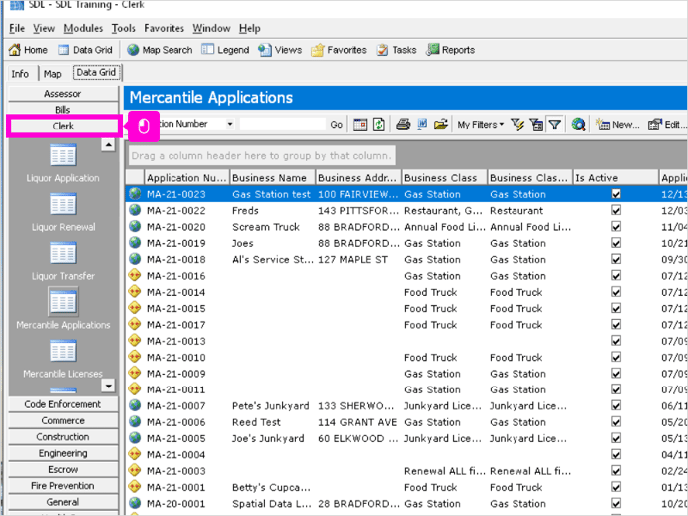Toggle Is Active checkbox for MA-20-0001
688x516 pixels.
(616, 503)
